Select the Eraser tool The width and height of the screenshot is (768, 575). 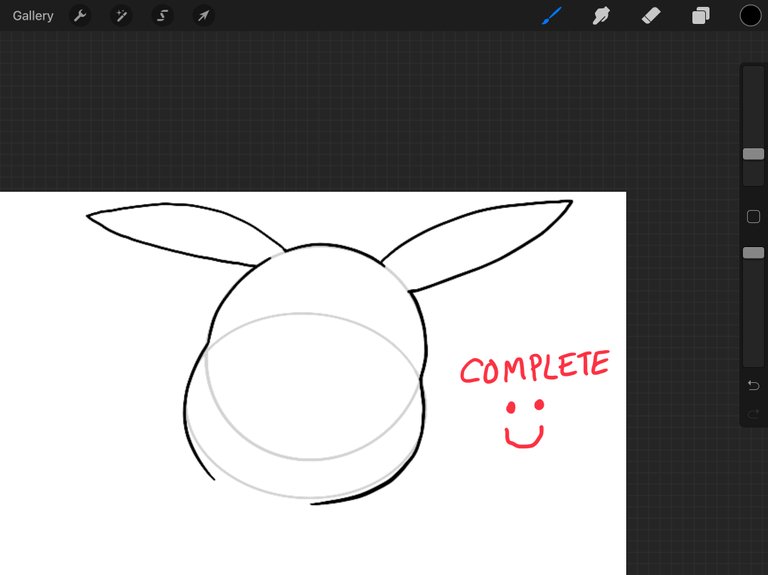(x=651, y=16)
